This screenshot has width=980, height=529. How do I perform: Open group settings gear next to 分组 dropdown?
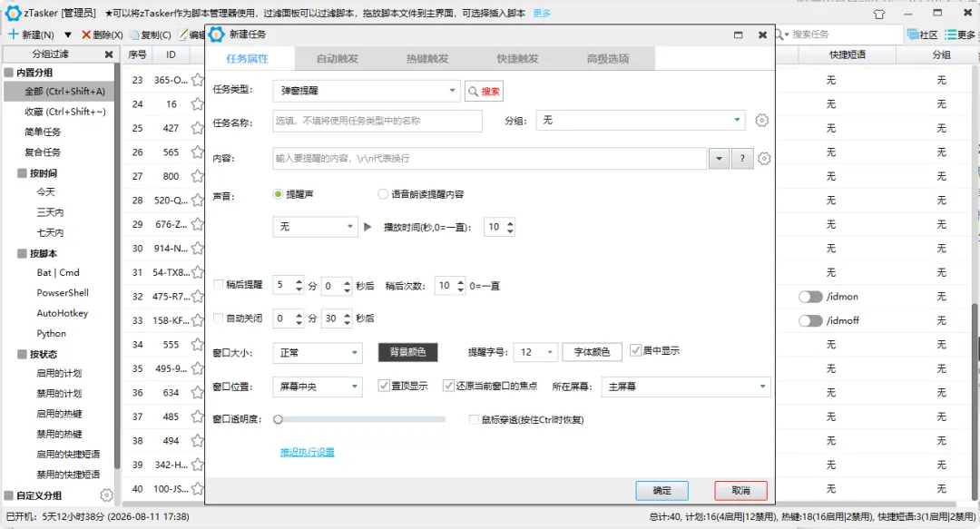(x=761, y=120)
